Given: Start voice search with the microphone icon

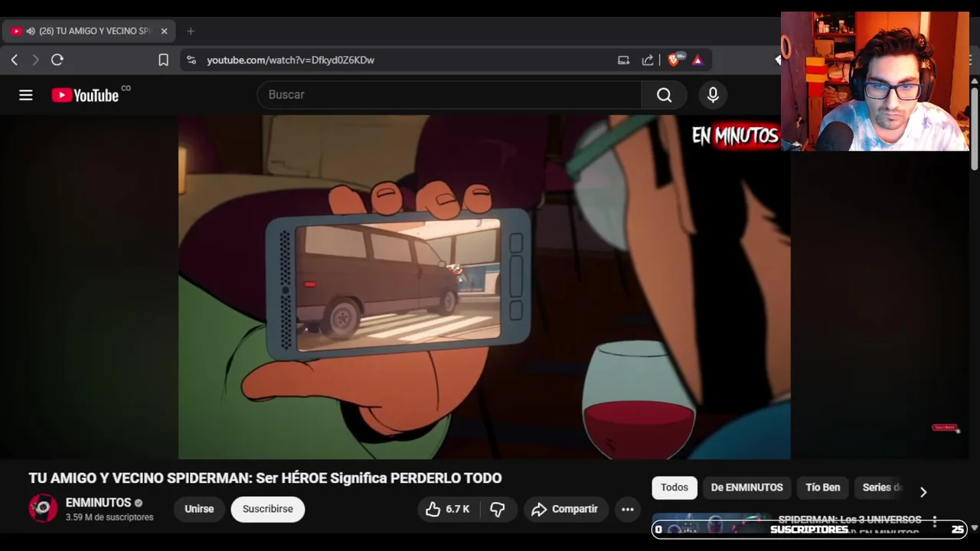Looking at the screenshot, I should coord(713,95).
